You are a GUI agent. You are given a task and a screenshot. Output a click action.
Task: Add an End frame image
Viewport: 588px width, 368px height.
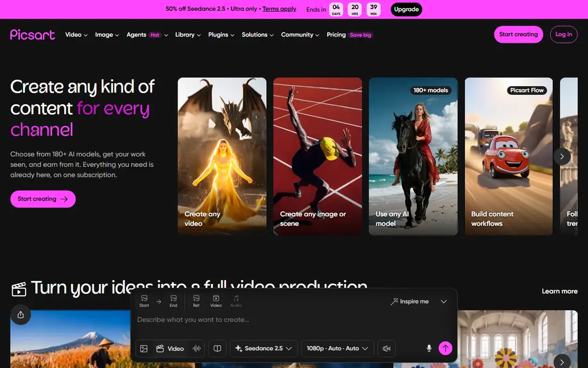(173, 301)
